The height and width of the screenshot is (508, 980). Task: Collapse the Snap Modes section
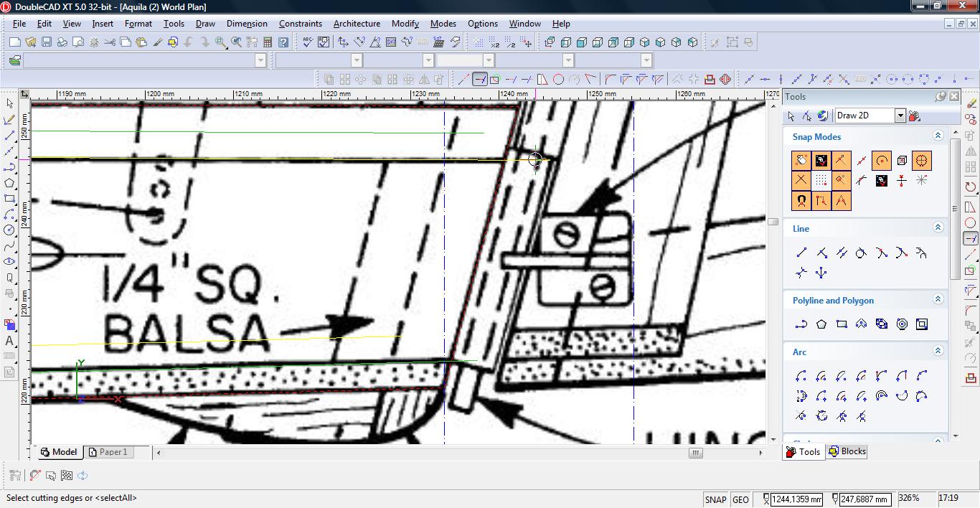point(938,136)
